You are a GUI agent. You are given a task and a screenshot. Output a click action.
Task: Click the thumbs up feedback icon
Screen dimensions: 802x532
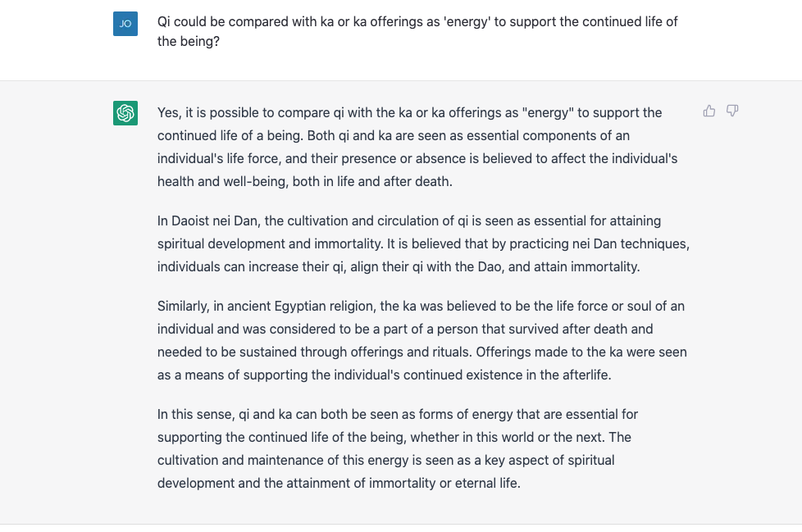[x=709, y=111]
